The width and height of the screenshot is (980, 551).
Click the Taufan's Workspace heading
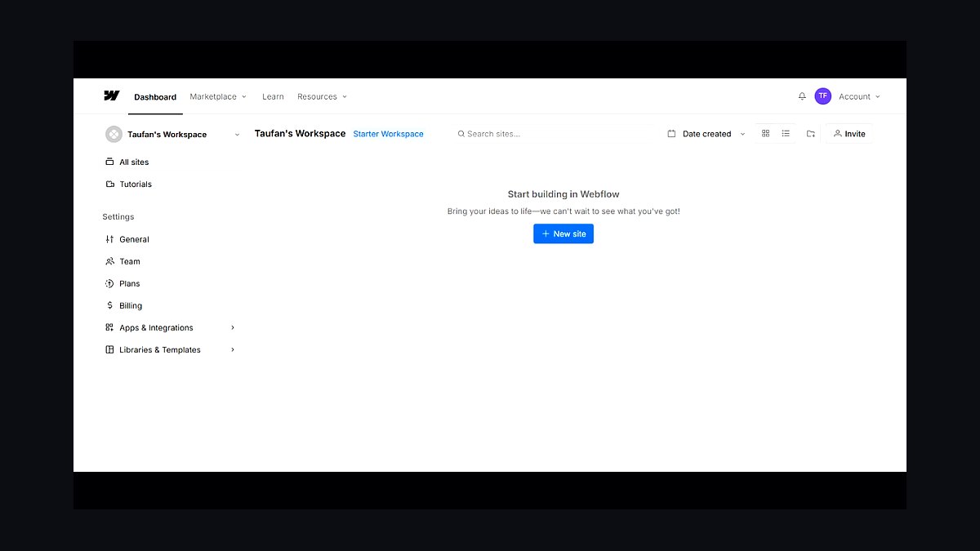click(x=300, y=133)
